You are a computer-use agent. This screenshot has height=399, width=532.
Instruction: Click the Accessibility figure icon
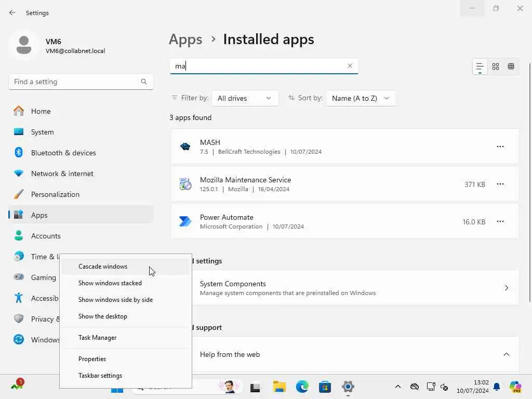tap(19, 298)
